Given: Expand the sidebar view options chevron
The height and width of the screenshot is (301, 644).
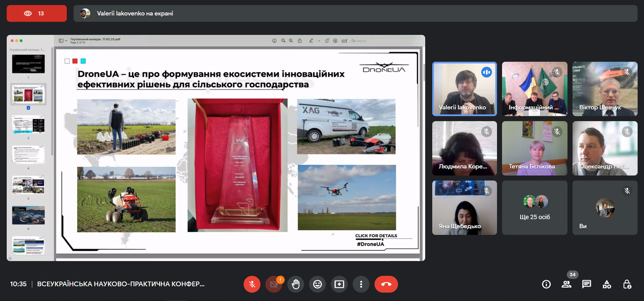Looking at the screenshot, I should pos(66,41).
